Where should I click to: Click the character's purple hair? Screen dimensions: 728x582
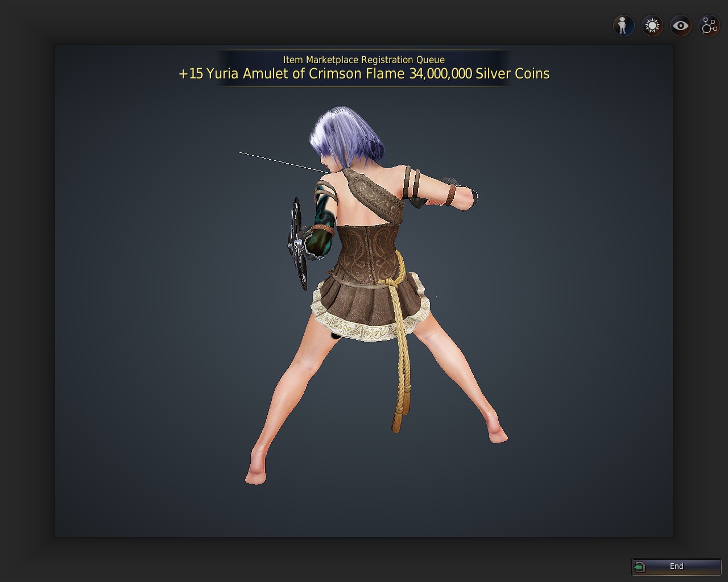(x=341, y=136)
